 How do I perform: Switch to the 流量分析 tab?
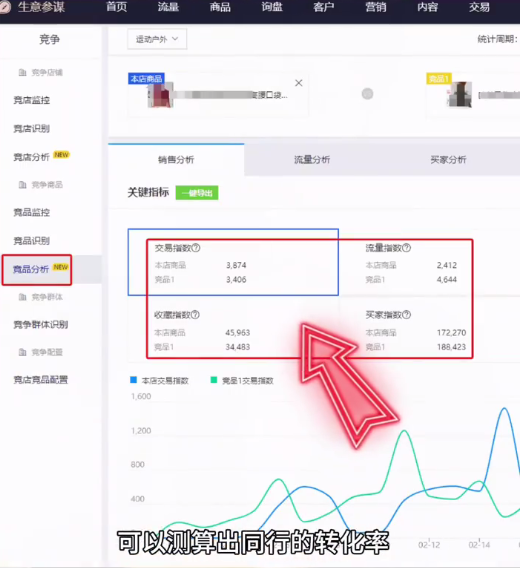[312, 160]
